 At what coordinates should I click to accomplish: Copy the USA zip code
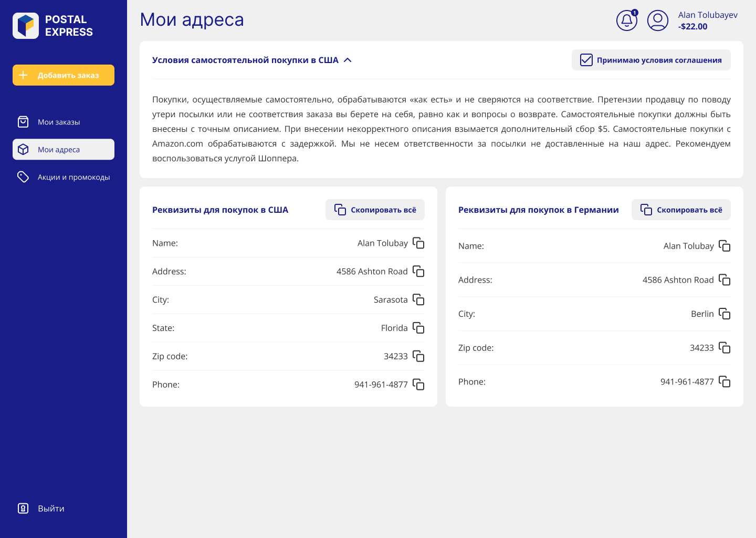coord(418,356)
